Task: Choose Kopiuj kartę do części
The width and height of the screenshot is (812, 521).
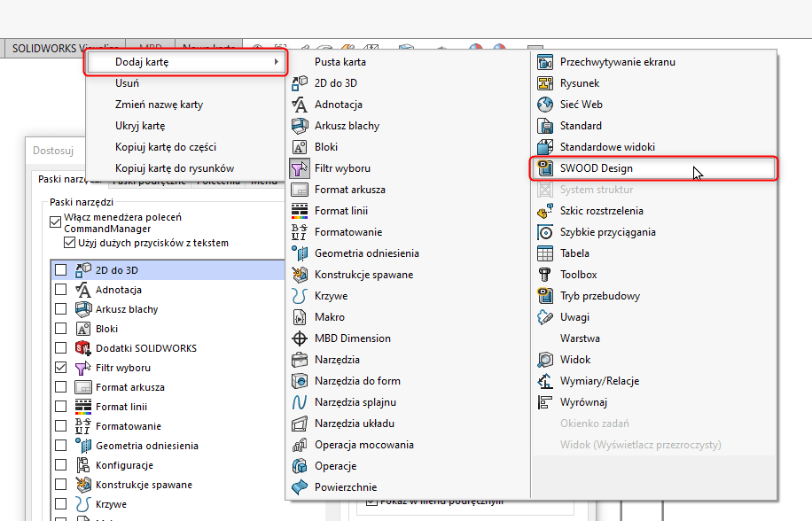Action: tap(186, 147)
